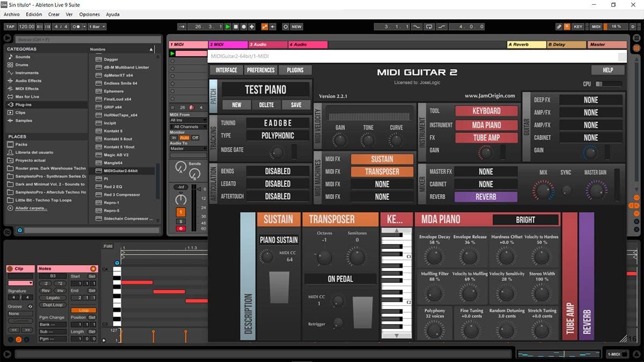Select the Drums category

point(22,65)
